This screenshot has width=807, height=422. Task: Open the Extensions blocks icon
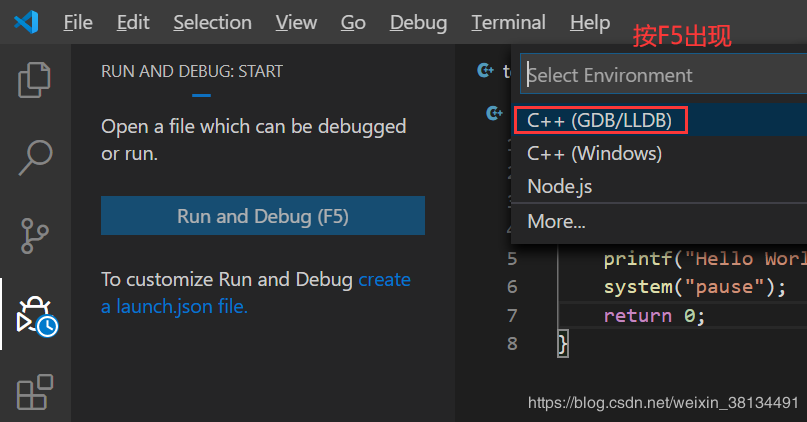(x=35, y=390)
